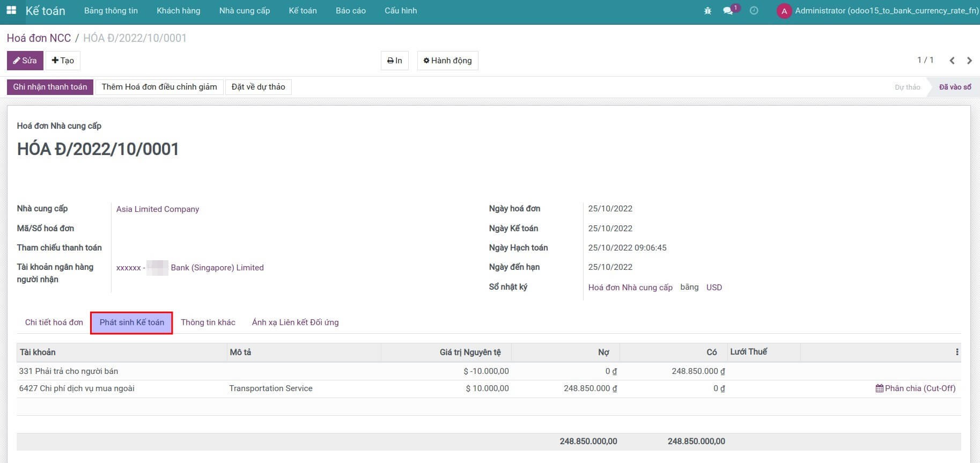Viewport: 980px width, 463px height.
Task: Click the debug bug icon
Action: 708,11
